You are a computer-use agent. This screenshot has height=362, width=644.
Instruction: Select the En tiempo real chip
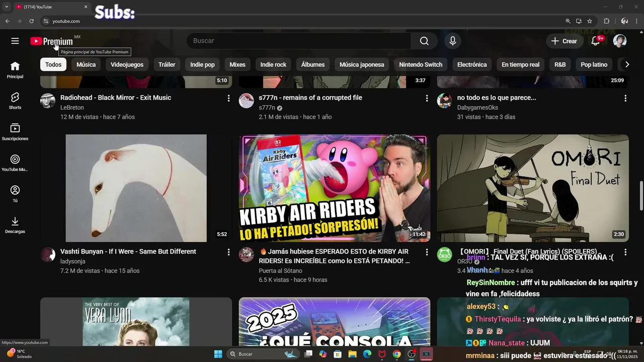(520, 64)
